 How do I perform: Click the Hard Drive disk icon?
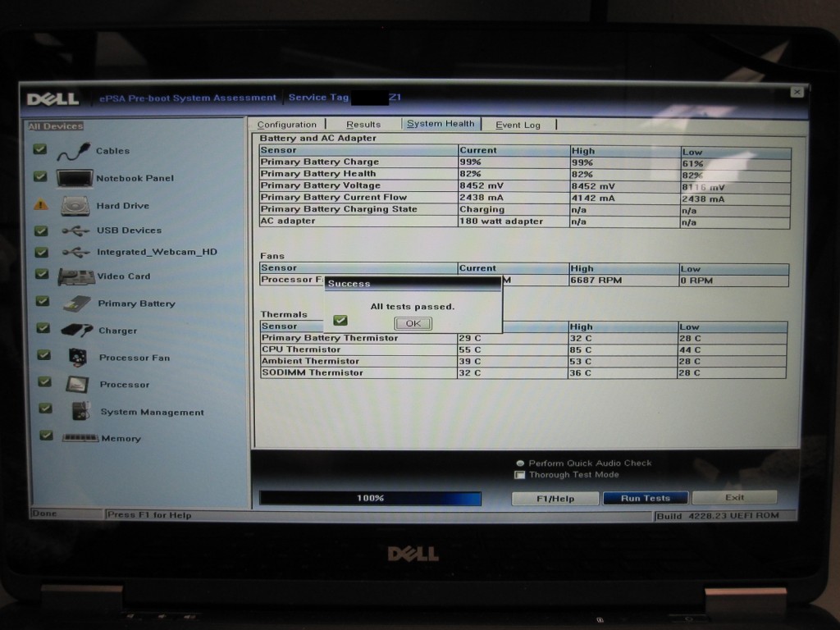point(75,206)
